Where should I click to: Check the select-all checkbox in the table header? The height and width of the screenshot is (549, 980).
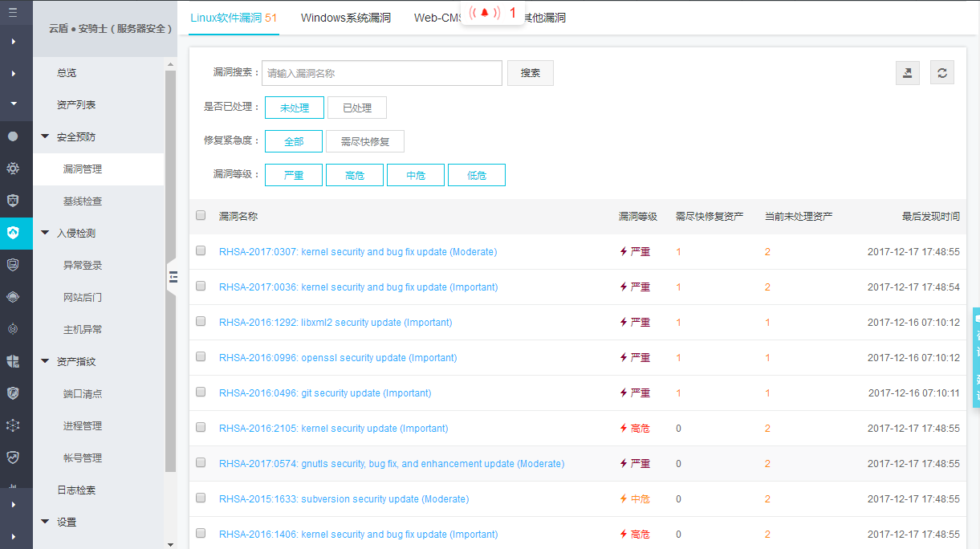200,215
